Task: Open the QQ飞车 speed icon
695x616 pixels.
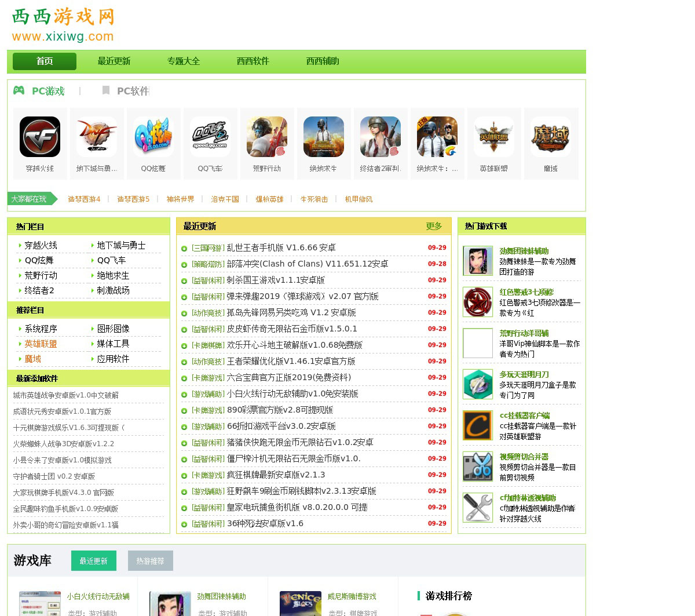Action: (x=210, y=137)
